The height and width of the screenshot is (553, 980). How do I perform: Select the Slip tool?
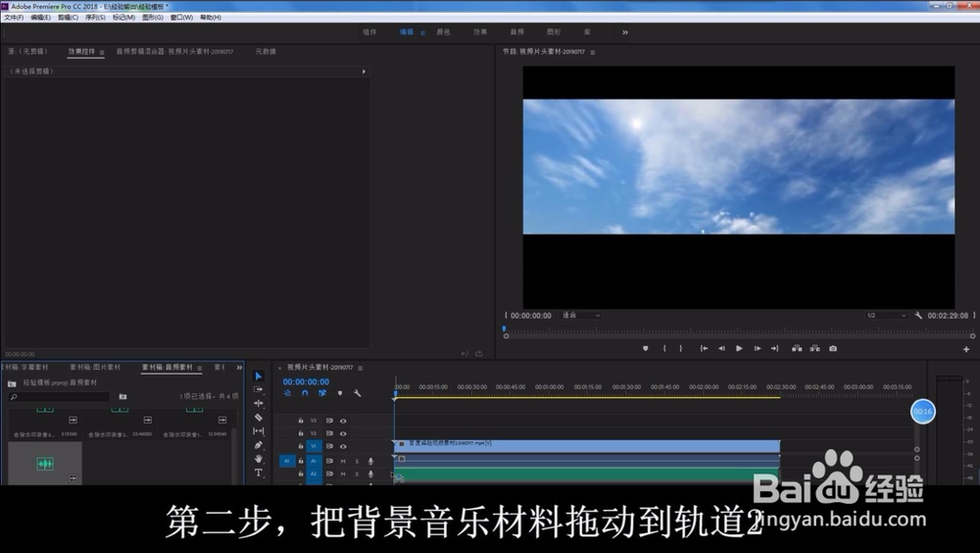tap(258, 431)
